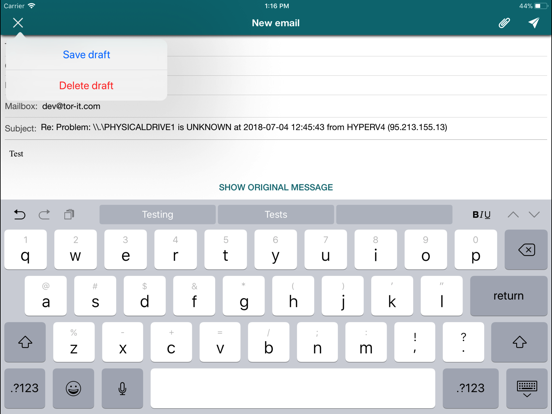This screenshot has width=552, height=414.
Task: Tap the q key
Action: coord(25,250)
